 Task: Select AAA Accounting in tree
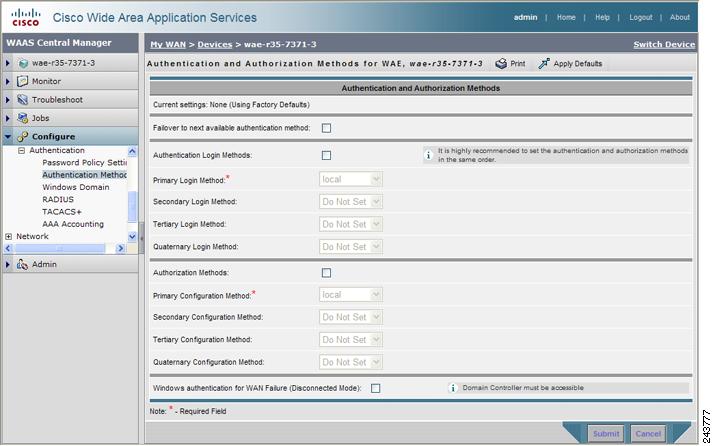coord(73,224)
